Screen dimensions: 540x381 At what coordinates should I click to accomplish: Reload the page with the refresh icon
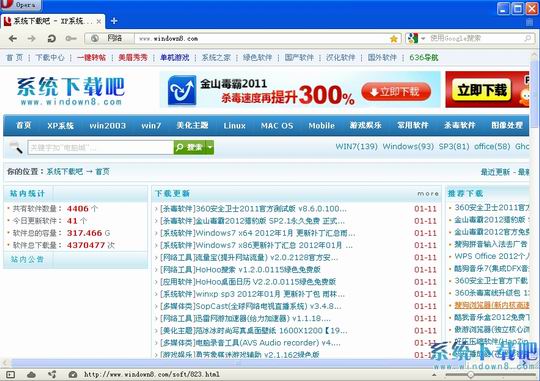51,39
